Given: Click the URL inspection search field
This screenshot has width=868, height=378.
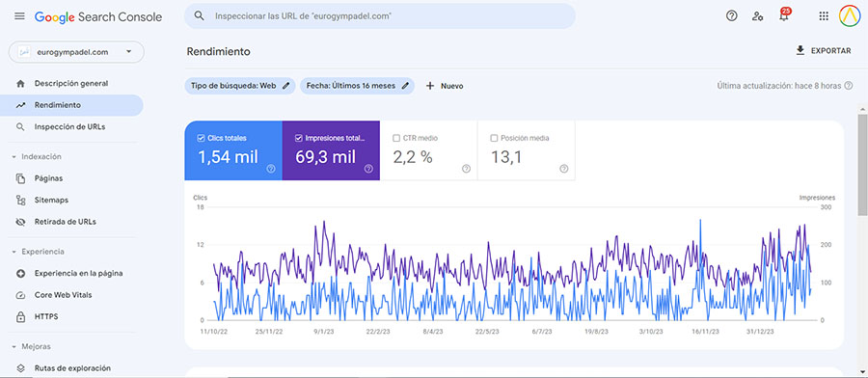Looking at the screenshot, I should [380, 16].
